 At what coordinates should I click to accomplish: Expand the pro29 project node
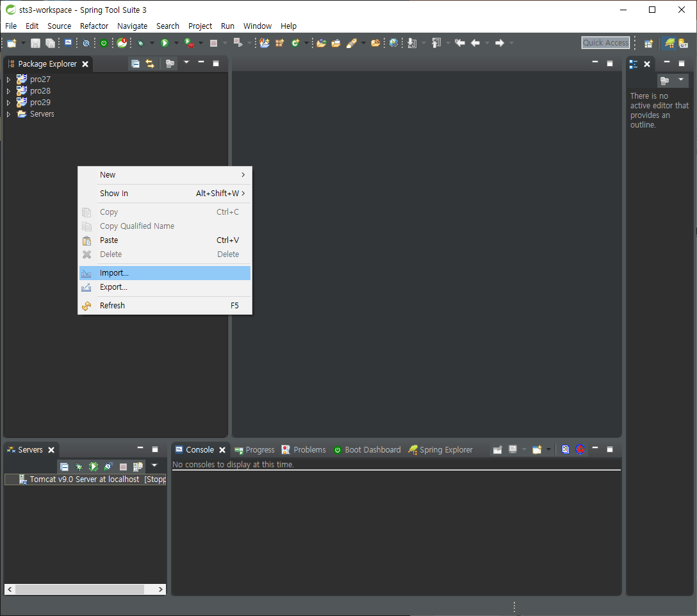(8, 103)
